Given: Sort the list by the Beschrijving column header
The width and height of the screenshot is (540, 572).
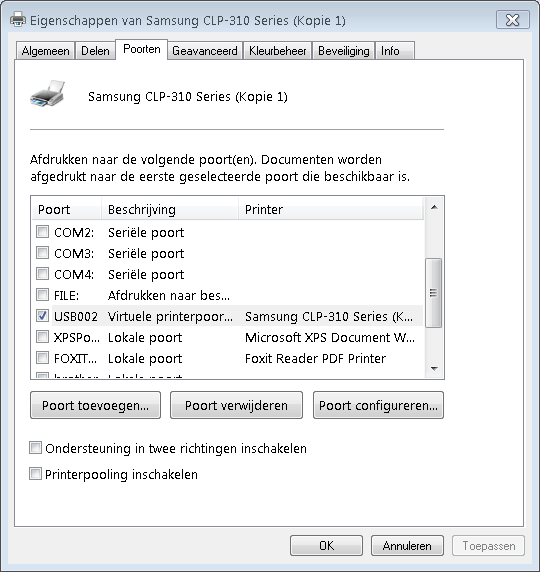Looking at the screenshot, I should [170, 209].
